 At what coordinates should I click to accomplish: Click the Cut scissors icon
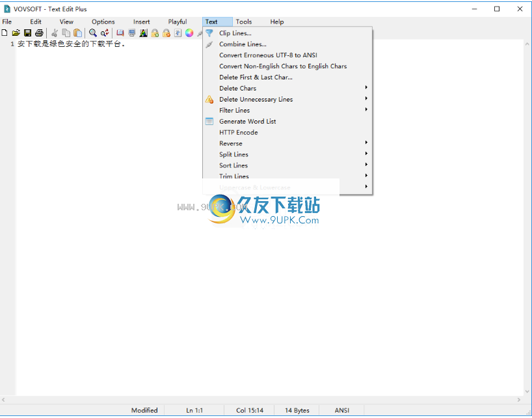tap(54, 33)
